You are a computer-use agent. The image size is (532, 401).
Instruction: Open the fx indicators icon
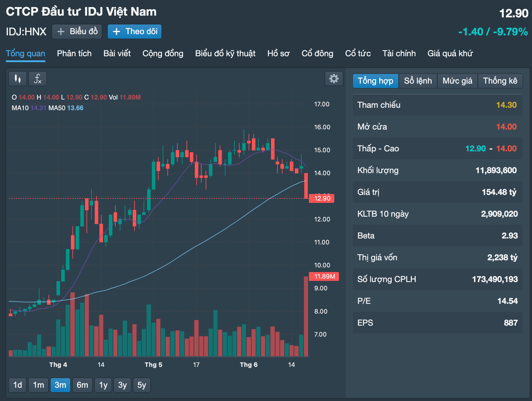point(38,79)
